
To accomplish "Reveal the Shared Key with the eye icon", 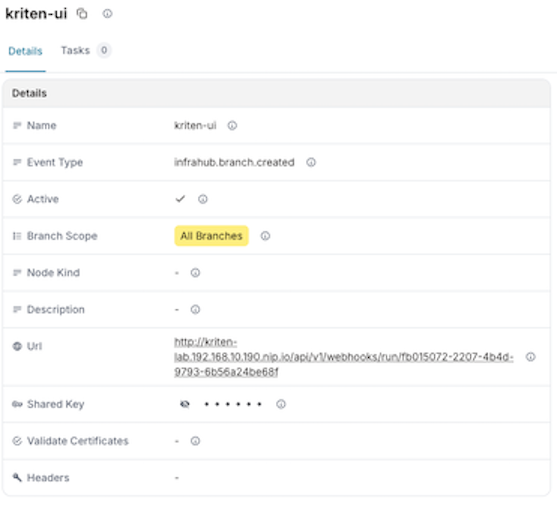I will click(x=185, y=404).
